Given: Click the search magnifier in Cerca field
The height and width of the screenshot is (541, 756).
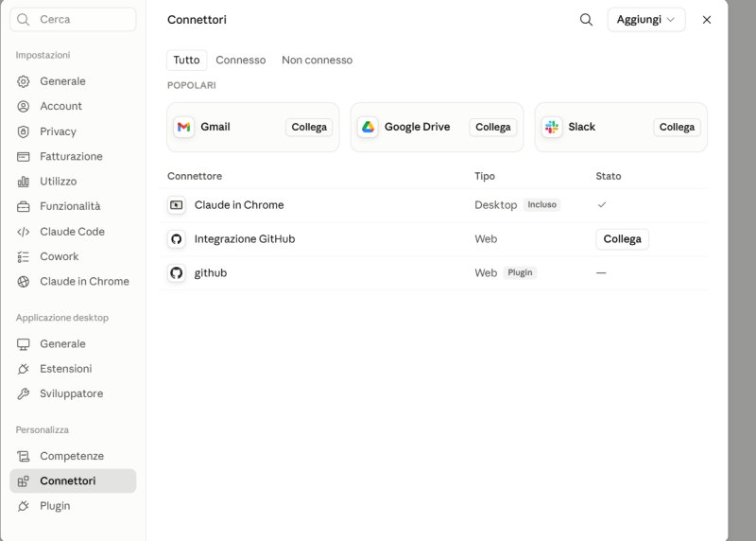Looking at the screenshot, I should [x=23, y=19].
